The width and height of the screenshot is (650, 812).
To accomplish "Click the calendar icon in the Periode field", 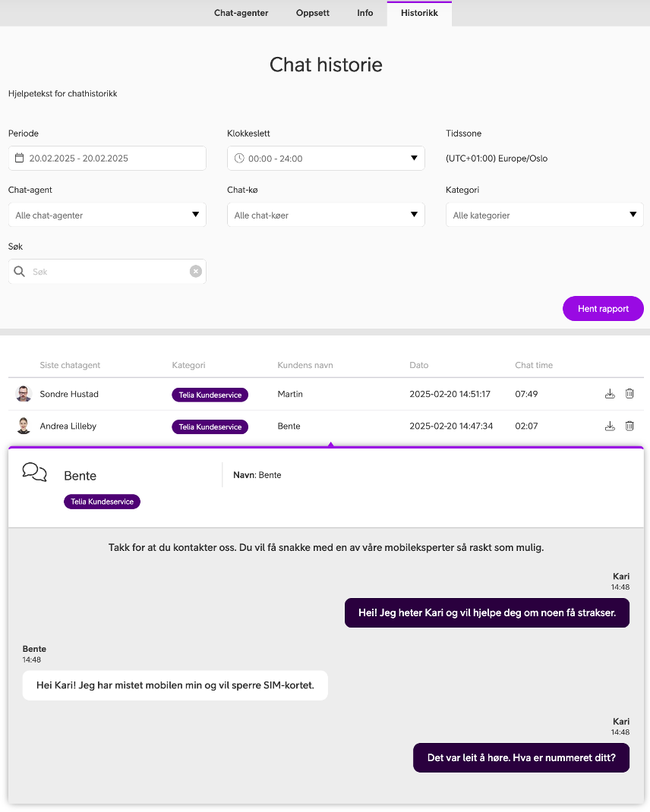I will 19,158.
